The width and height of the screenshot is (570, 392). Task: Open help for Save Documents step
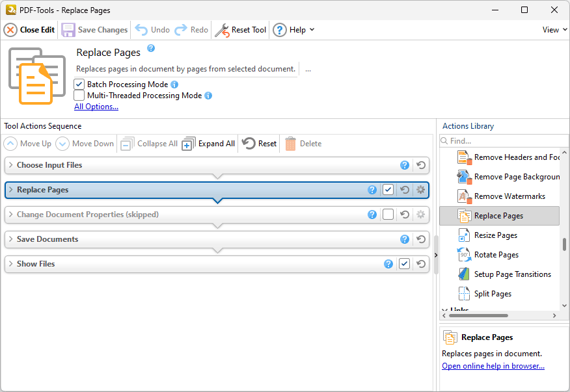405,239
